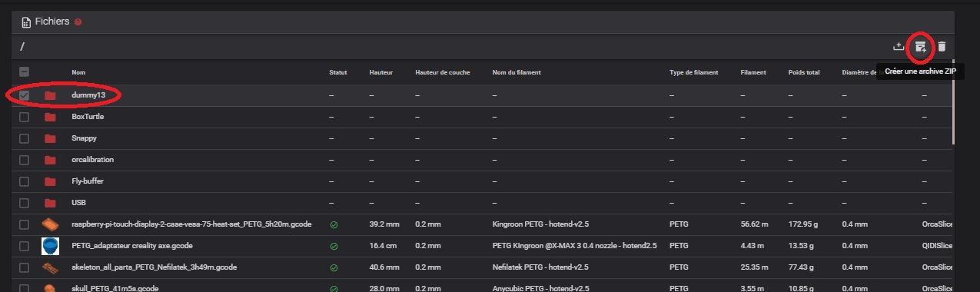Screen dimensions: 980x292
Task: Click Anycubic PETG - hotend-v2.5 filament cell
Action: pyautogui.click(x=540, y=288)
